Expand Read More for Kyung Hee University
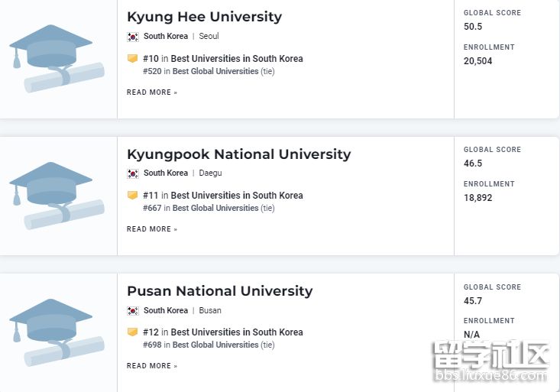Viewport: 560px width, 392px height. pyautogui.click(x=151, y=92)
